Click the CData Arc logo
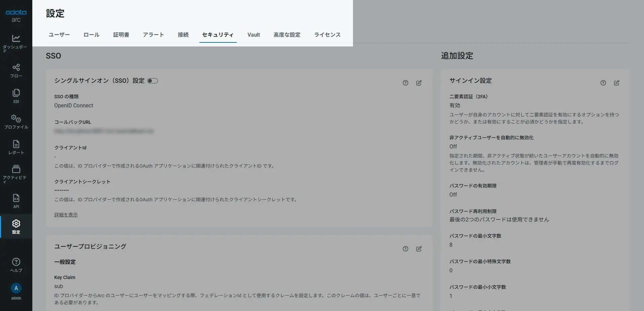This screenshot has height=311, width=644. coord(16,15)
